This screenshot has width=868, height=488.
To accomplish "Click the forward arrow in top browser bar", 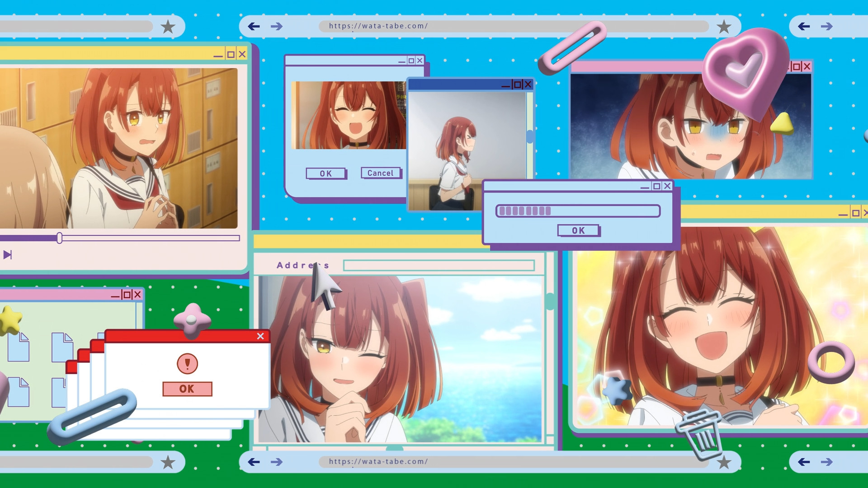I will (277, 27).
